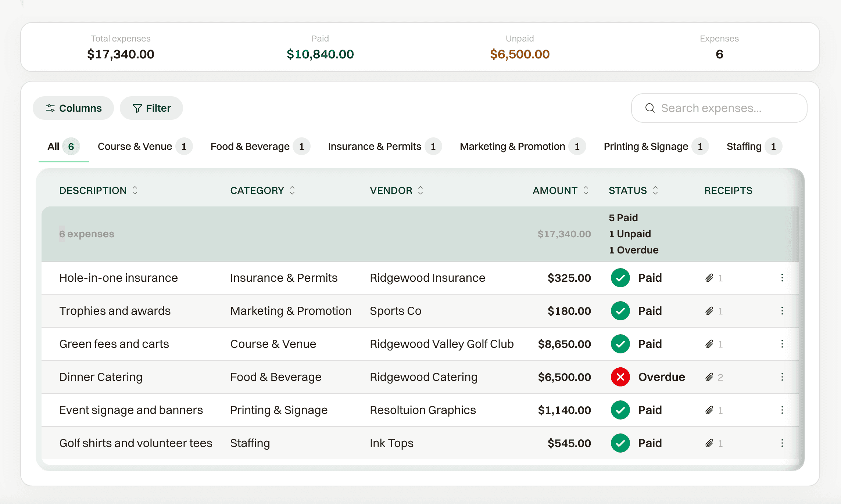Open the kebab menu for Hole-in-one insurance

pyautogui.click(x=782, y=278)
